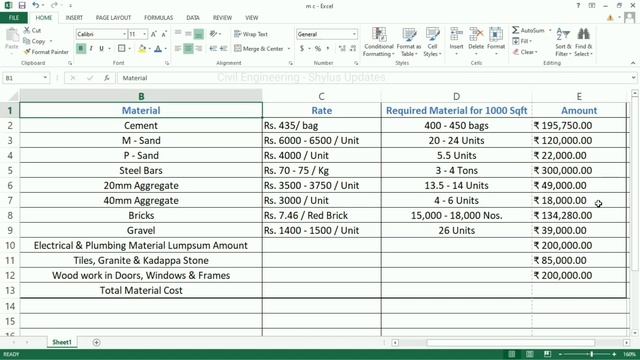Increase indent of cell

224,49
